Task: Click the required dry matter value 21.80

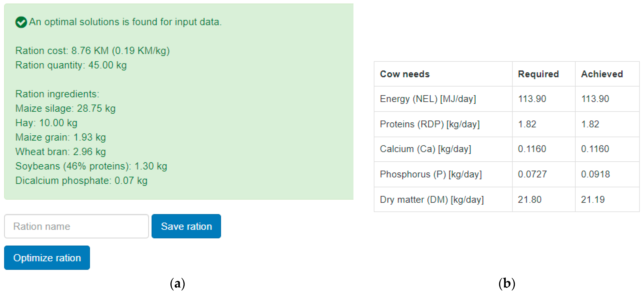Action: coord(529,199)
